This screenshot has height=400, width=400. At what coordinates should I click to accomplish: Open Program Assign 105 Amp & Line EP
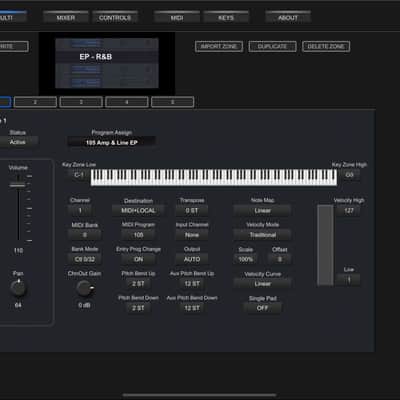112,142
